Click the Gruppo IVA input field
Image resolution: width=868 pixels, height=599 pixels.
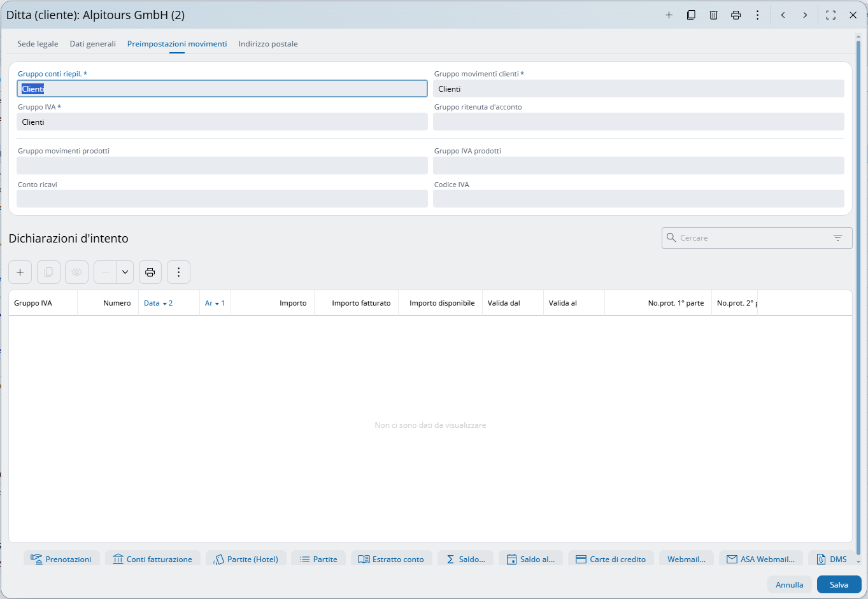point(222,122)
